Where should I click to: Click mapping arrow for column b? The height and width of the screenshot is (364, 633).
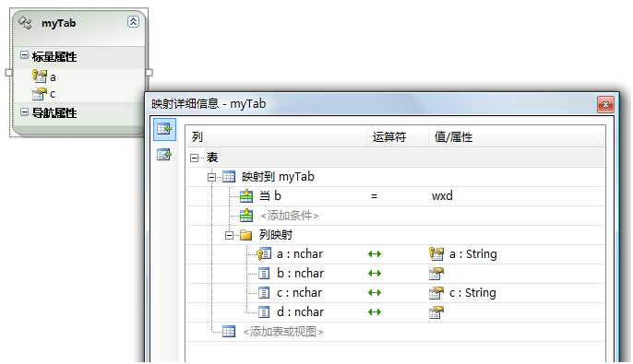[x=375, y=274]
